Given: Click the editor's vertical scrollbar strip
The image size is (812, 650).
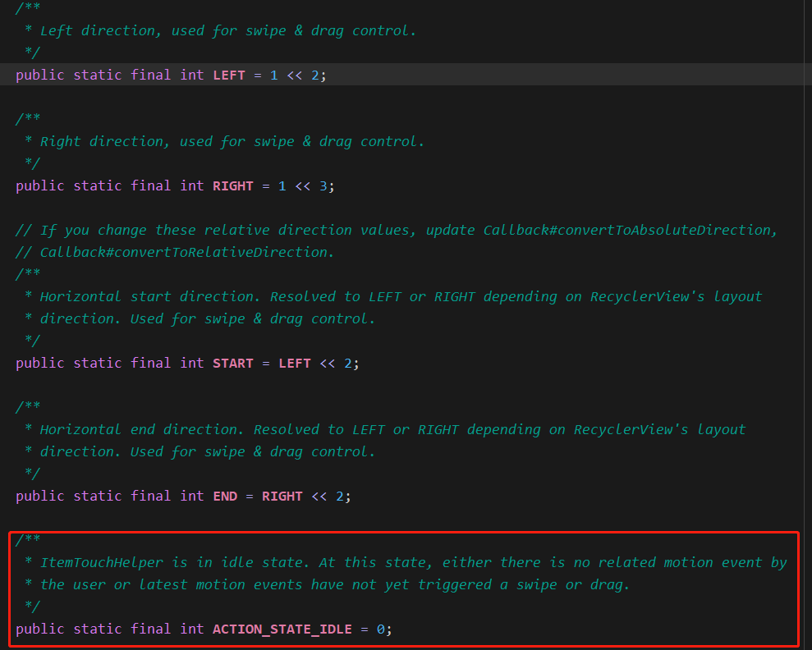Looking at the screenshot, I should click(808, 325).
